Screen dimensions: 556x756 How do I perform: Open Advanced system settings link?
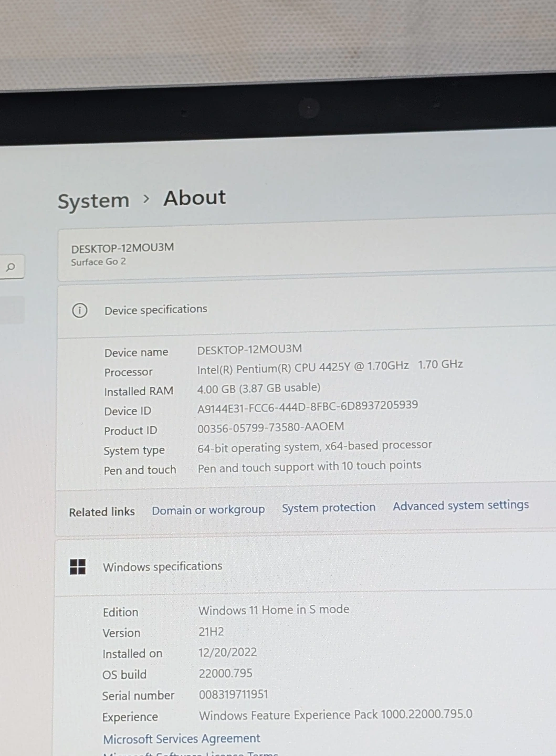460,506
